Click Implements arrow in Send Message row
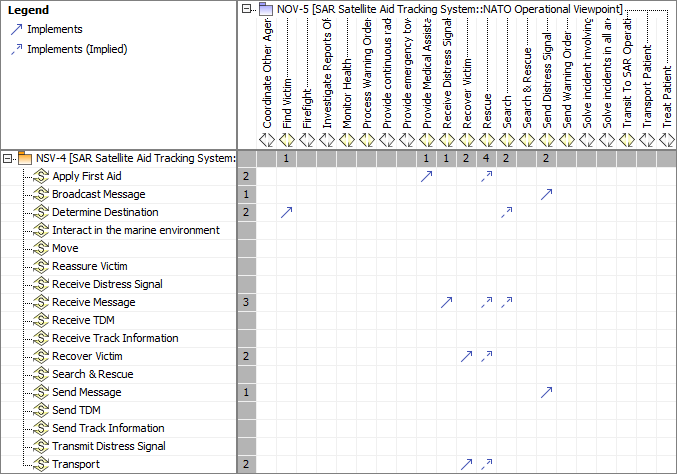677x474 pixels. click(x=547, y=392)
